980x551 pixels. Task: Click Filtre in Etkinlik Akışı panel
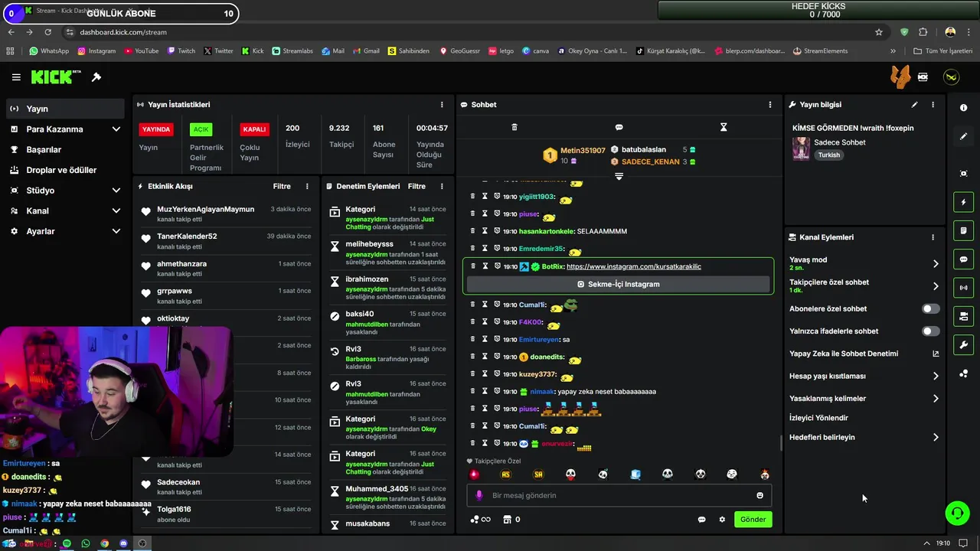[x=282, y=186]
